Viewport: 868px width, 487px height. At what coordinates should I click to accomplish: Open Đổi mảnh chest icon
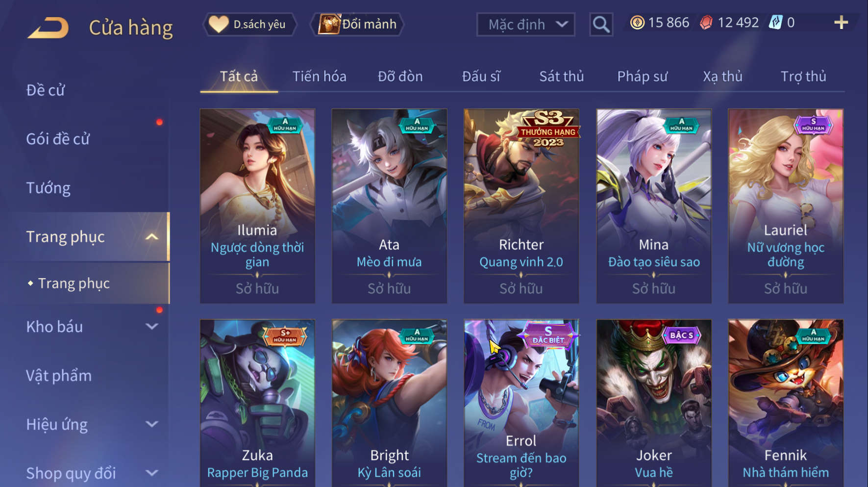(x=329, y=24)
